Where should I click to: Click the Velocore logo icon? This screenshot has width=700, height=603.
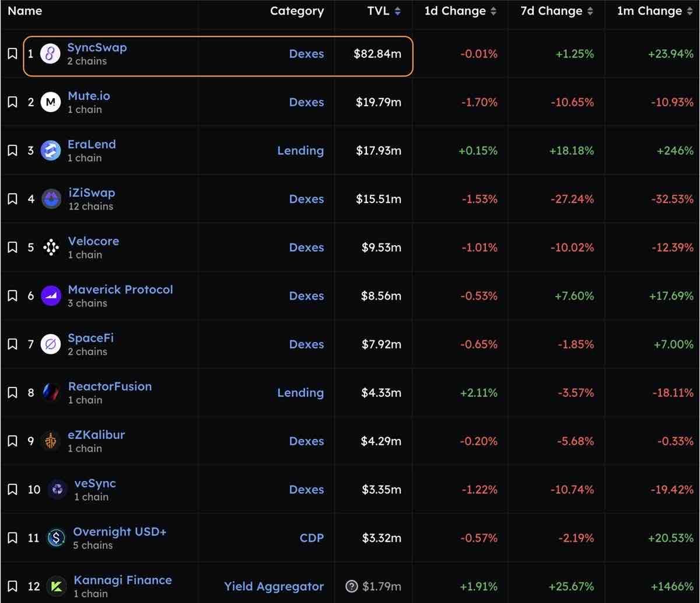[x=51, y=248]
